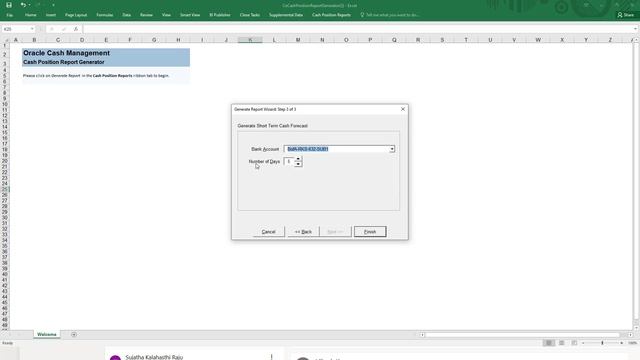The width and height of the screenshot is (640, 360).
Task: Click the instruction text about Generate Report
Action: coord(96,76)
